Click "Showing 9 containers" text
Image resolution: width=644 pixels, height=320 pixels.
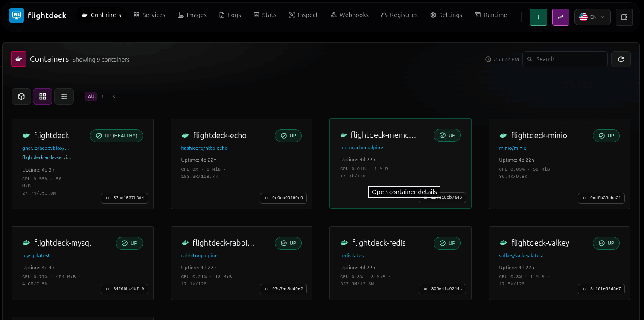101,60
